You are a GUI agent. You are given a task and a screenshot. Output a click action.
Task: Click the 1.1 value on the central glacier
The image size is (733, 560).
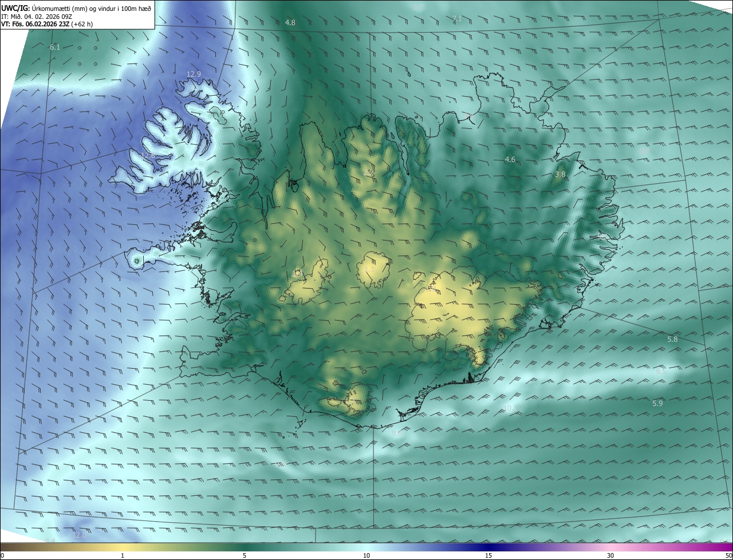(x=369, y=269)
